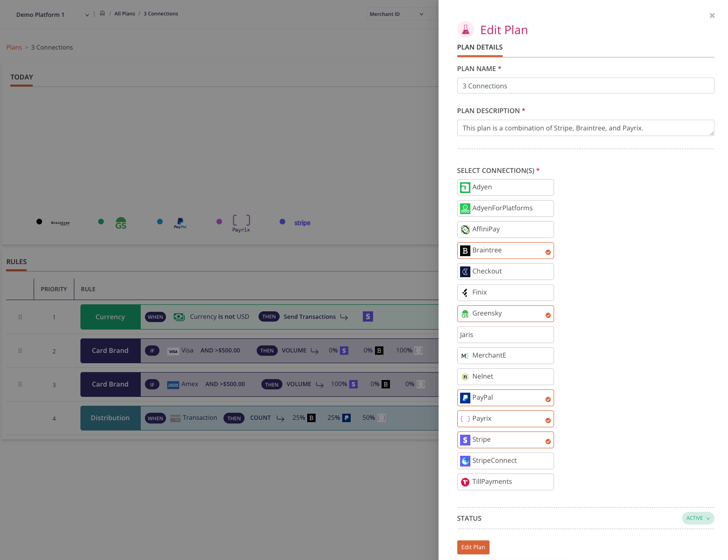728x560 pixels.
Task: Enable the Adyen connection
Action: (x=505, y=187)
